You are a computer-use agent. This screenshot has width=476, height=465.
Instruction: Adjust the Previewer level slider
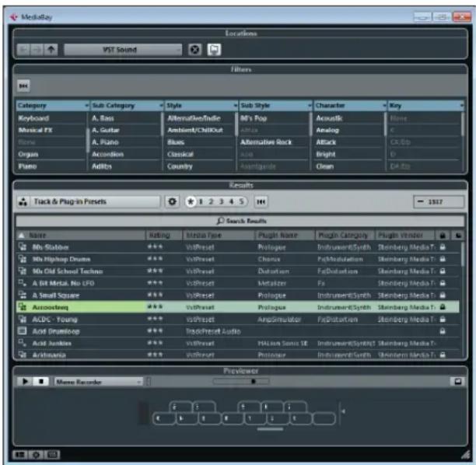click(241, 382)
